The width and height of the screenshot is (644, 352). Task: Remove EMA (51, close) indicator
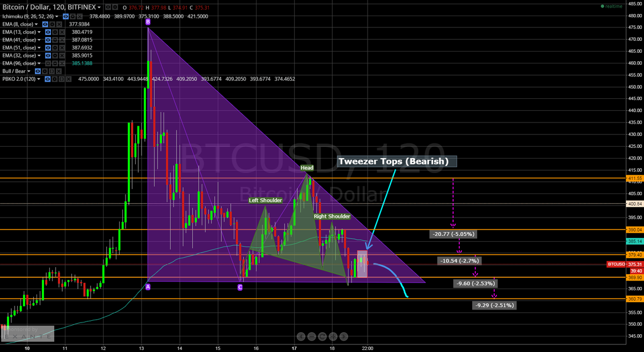click(x=62, y=48)
